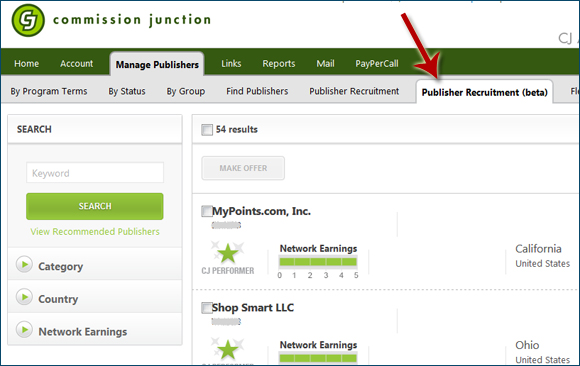
Task: Click the Commission Junction CJ logo
Action: click(x=28, y=20)
